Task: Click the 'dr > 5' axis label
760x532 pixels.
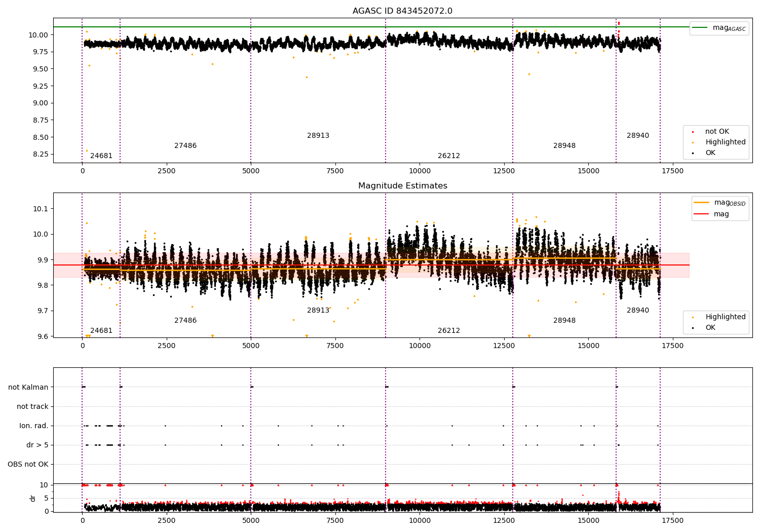Action: coord(37,445)
